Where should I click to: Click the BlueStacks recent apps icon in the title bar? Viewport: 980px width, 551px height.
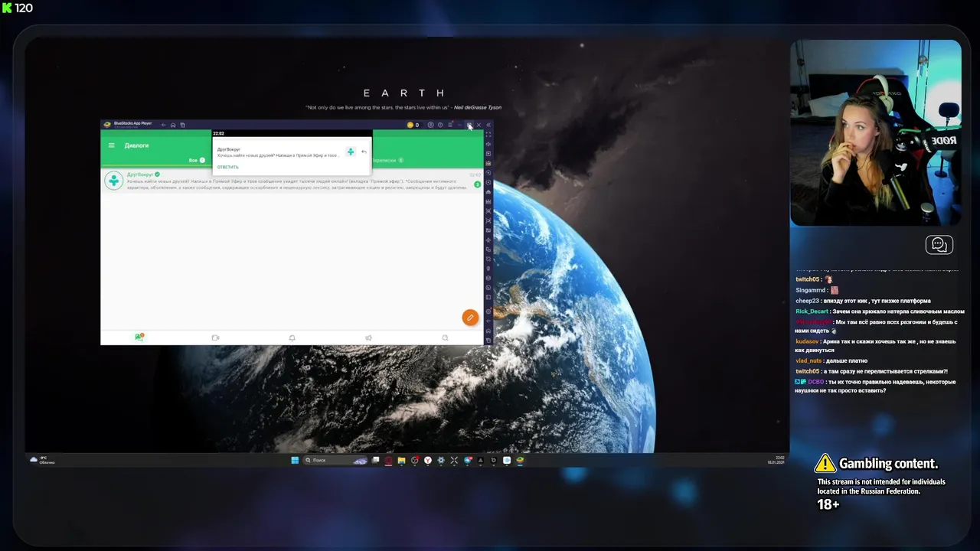coord(182,125)
